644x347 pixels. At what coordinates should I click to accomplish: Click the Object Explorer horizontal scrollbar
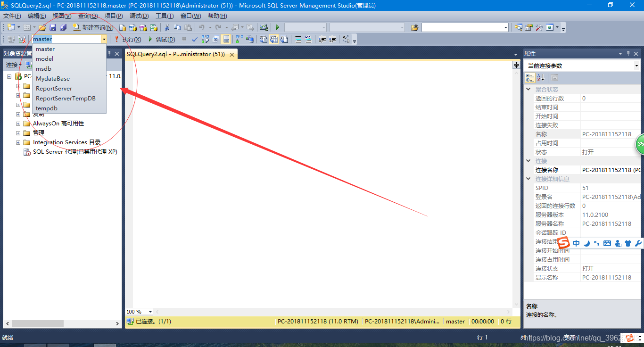[38, 324]
